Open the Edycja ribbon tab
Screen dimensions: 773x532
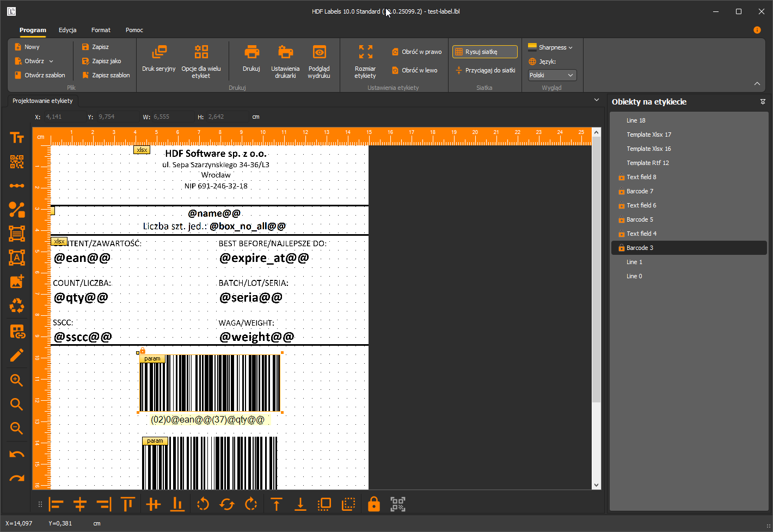(x=68, y=30)
